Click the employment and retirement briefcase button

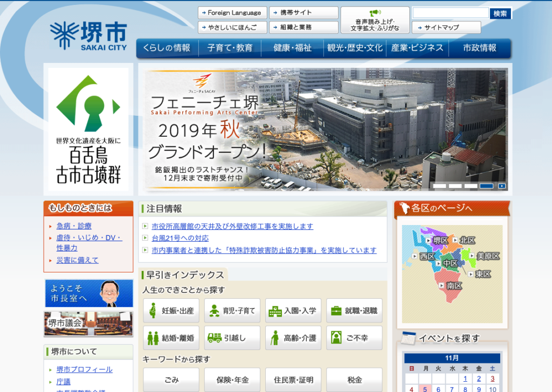click(354, 311)
